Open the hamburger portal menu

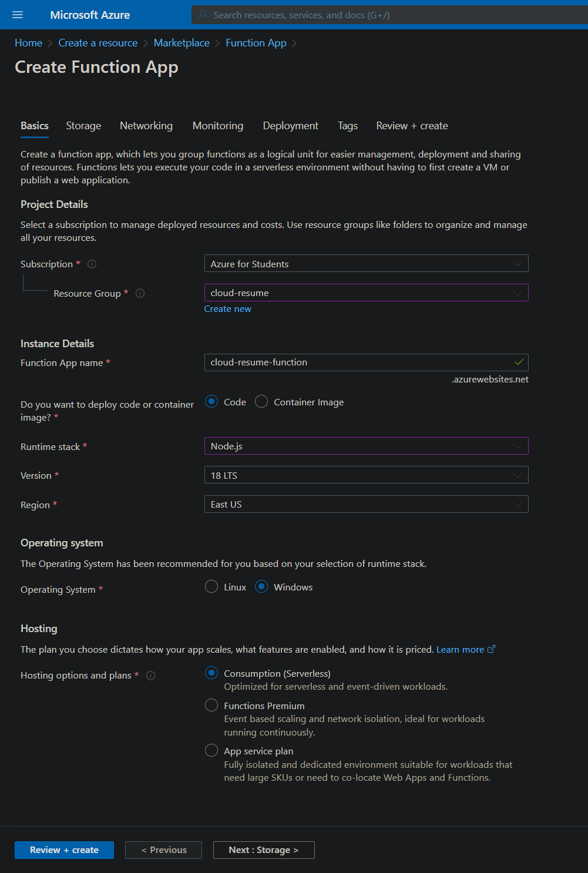(18, 15)
